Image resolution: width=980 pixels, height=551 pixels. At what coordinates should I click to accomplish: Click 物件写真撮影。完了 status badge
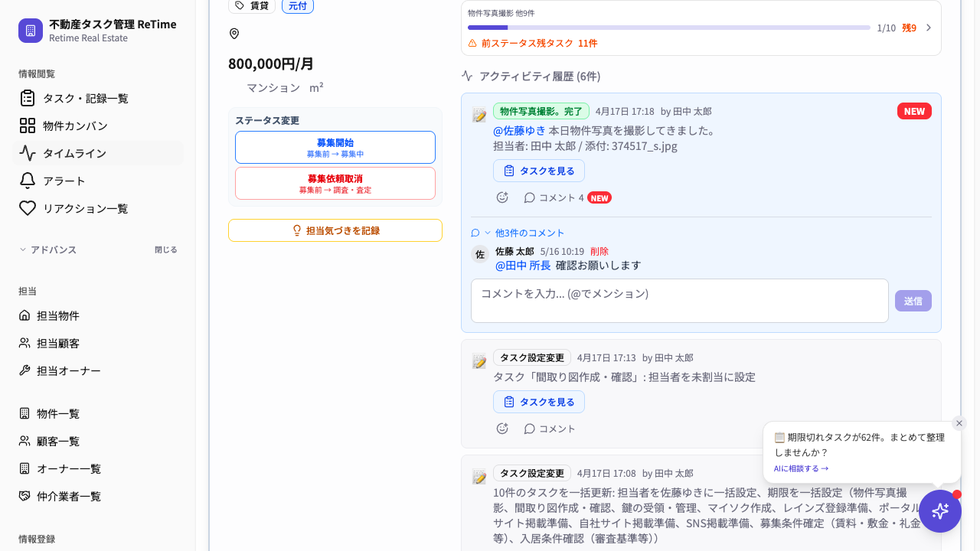pyautogui.click(x=541, y=111)
